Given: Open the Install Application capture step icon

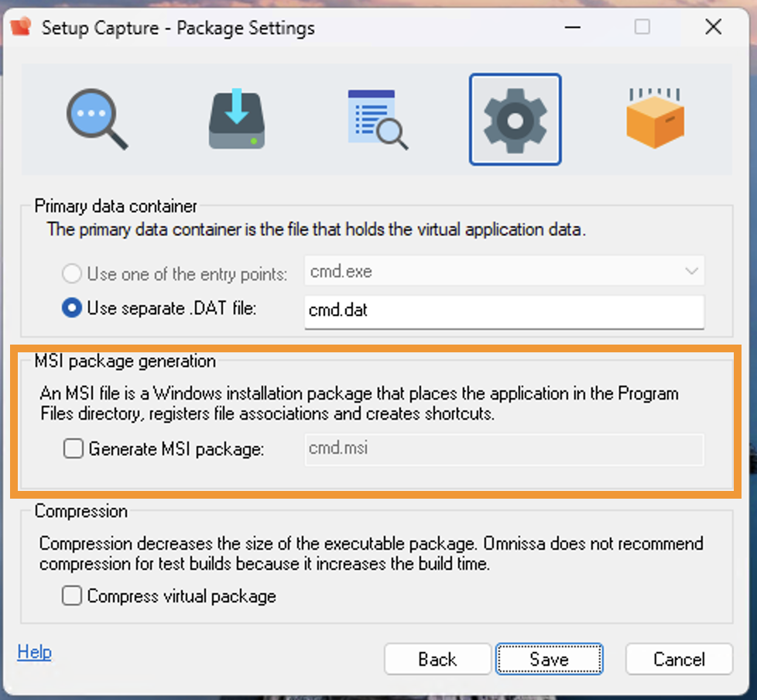Looking at the screenshot, I should [x=237, y=118].
